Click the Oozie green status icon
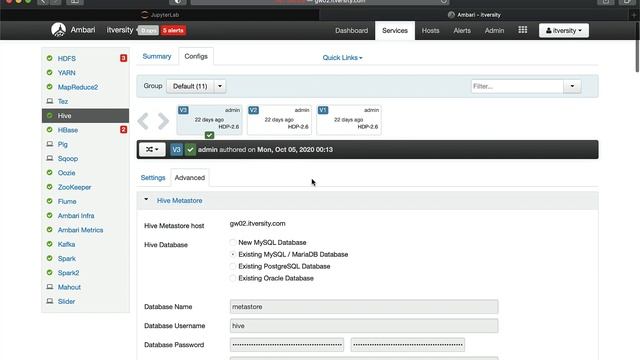Viewport: 640px width, 360px height. 49,173
